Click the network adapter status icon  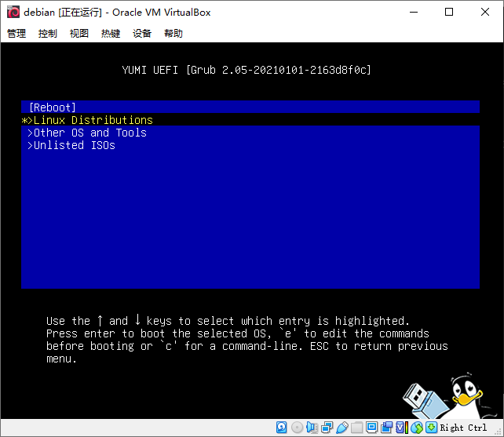click(327, 428)
